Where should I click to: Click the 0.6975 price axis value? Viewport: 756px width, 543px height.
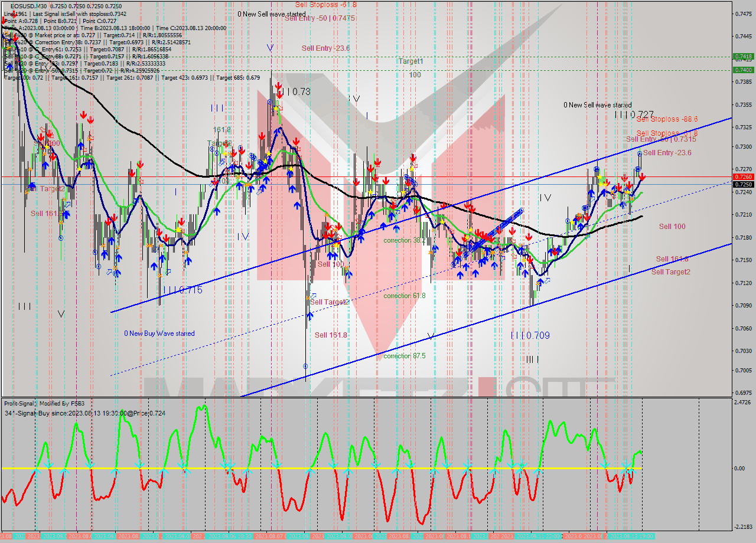(744, 392)
